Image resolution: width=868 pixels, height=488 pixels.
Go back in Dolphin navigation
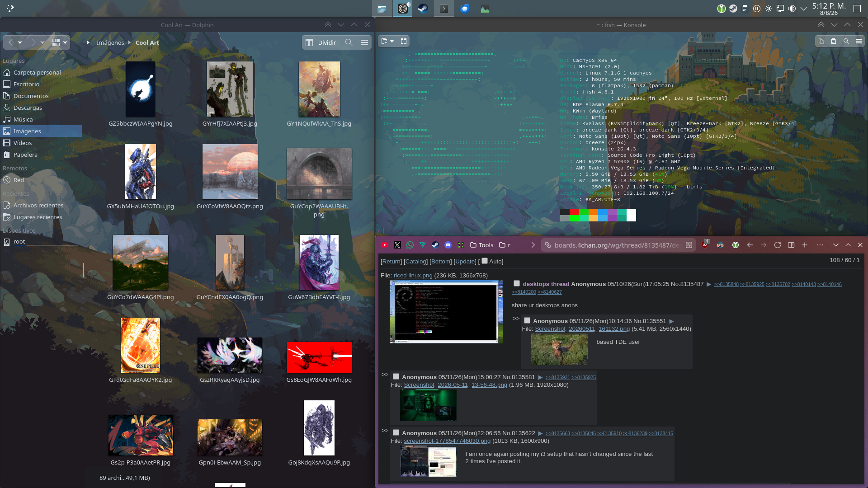[11, 42]
